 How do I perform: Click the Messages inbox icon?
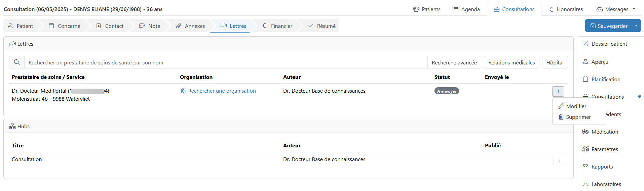pyautogui.click(x=600, y=9)
